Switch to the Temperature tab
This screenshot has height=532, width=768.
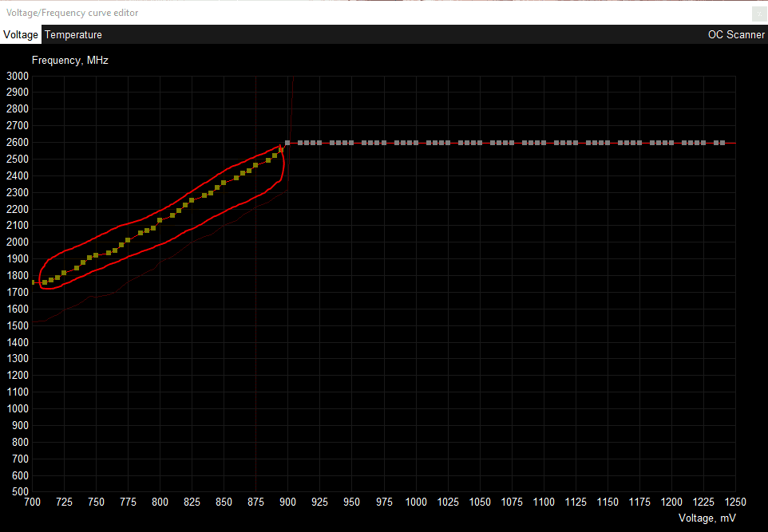coord(73,35)
